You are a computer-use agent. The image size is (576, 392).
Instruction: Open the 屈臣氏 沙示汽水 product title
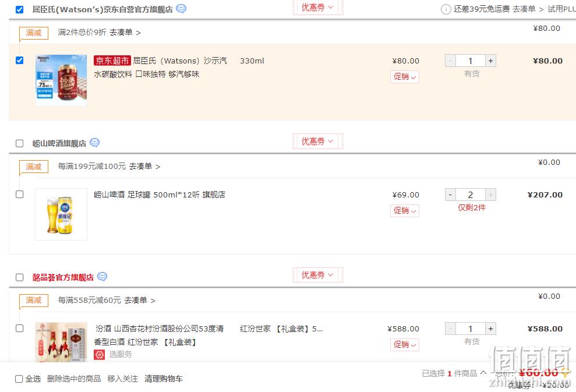pyautogui.click(x=160, y=68)
